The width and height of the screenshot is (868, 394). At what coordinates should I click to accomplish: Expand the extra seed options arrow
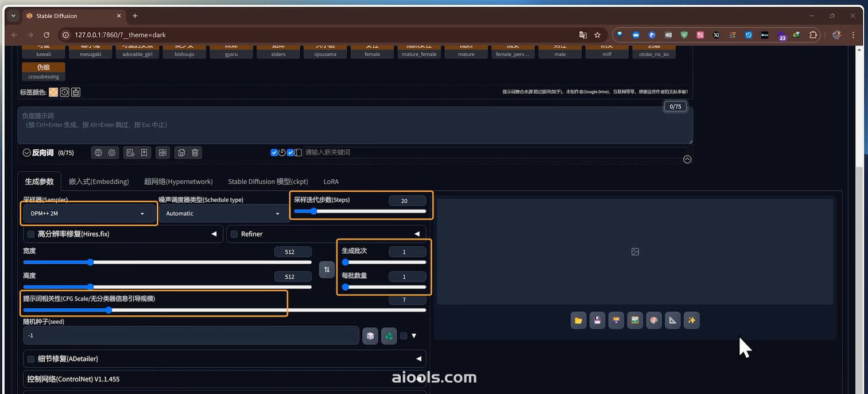(414, 336)
